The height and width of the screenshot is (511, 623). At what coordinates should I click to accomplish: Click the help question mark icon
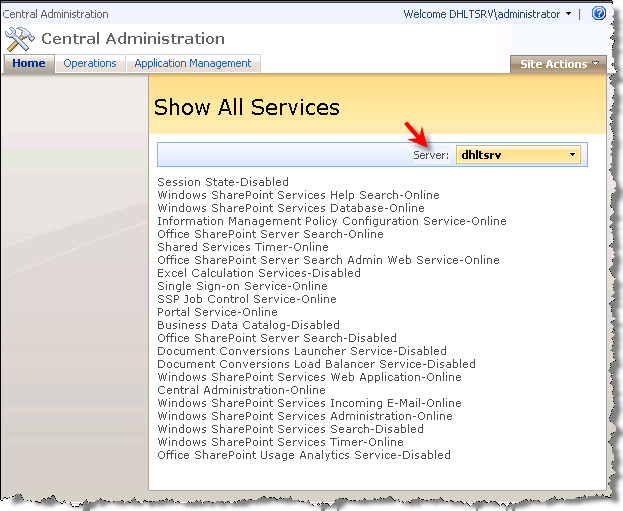598,14
